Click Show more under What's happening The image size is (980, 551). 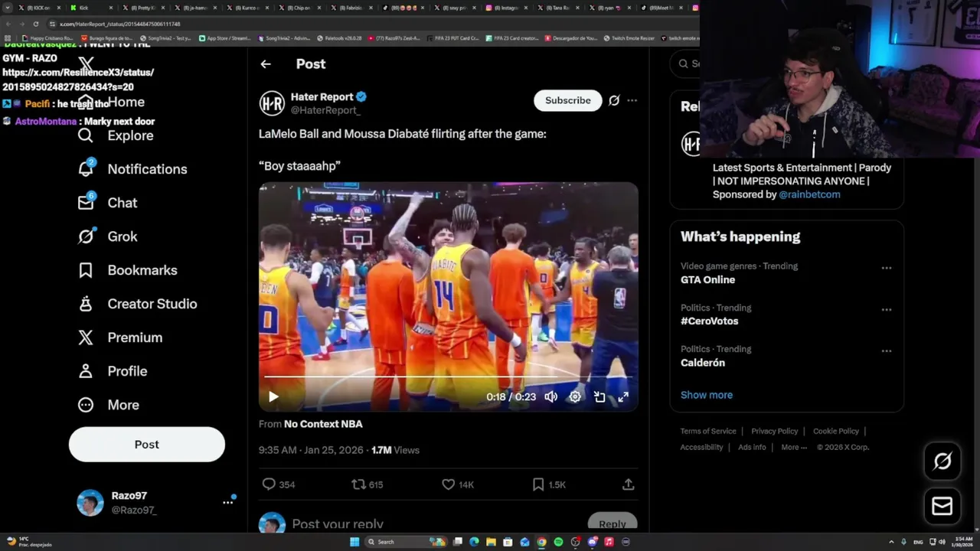tap(707, 395)
